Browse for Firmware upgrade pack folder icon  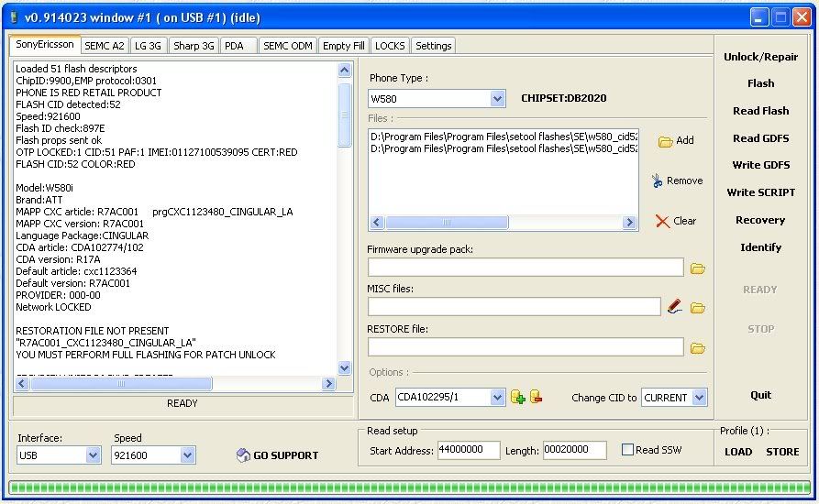click(698, 268)
